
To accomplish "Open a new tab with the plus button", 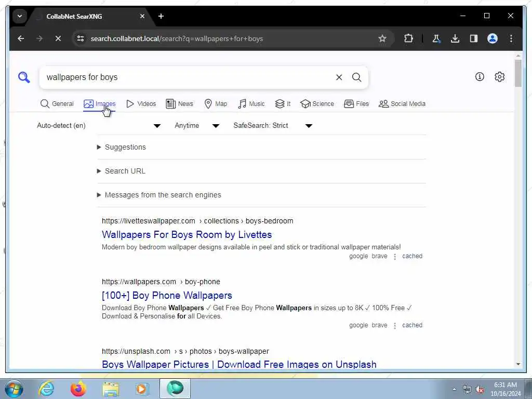I will [161, 16].
